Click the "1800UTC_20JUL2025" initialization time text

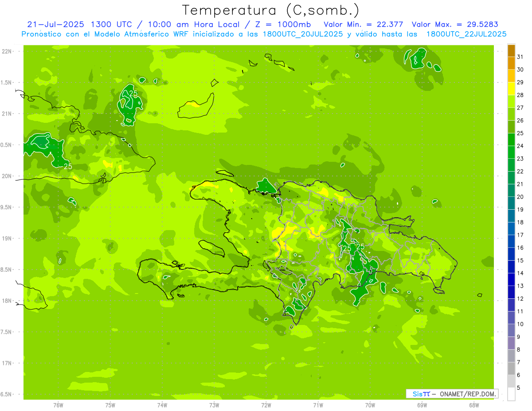pyautogui.click(x=301, y=34)
